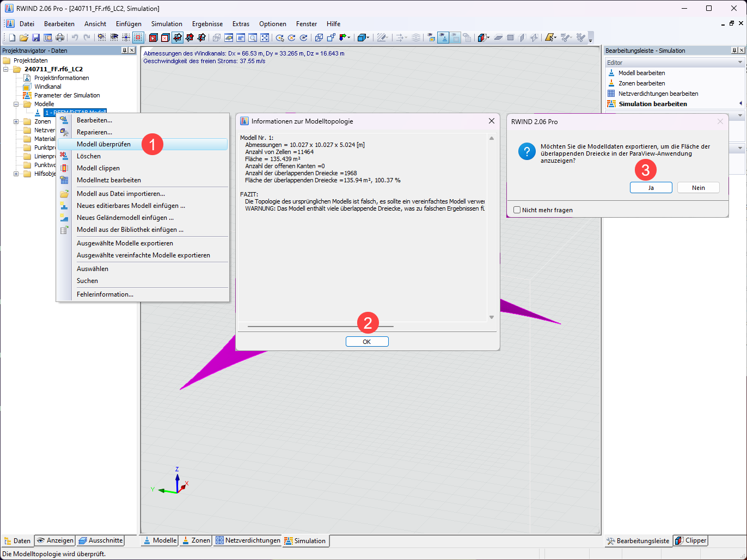Unpin the Projektnavigator panel
Screen dimensions: 747x560
(125, 50)
